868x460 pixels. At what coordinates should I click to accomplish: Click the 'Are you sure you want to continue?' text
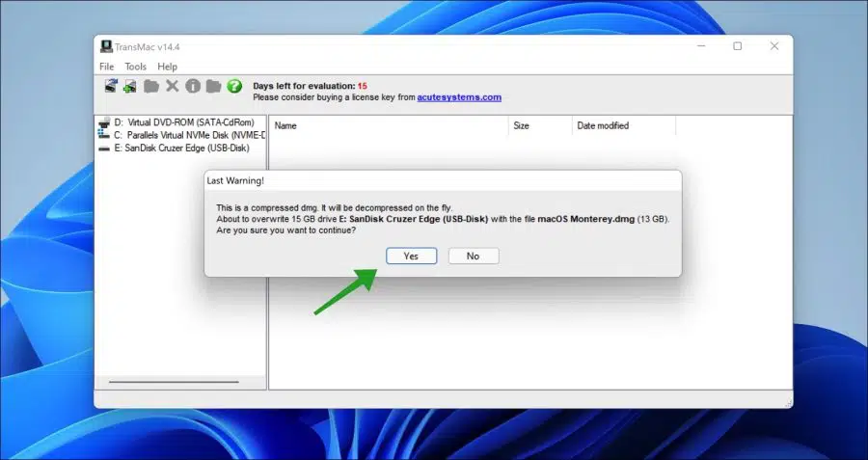click(x=286, y=230)
